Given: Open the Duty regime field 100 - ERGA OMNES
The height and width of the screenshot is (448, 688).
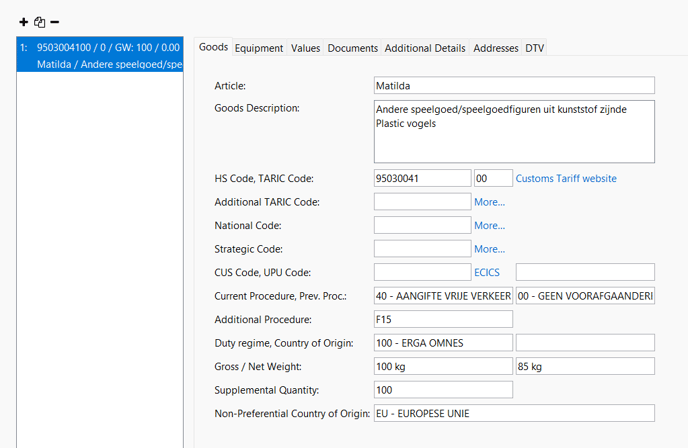Looking at the screenshot, I should point(443,343).
